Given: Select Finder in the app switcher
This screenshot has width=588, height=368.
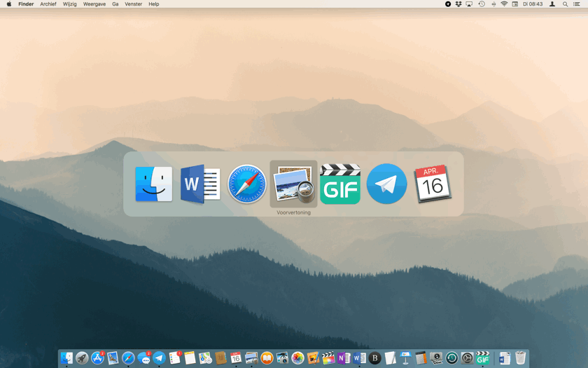Looking at the screenshot, I should [x=154, y=184].
